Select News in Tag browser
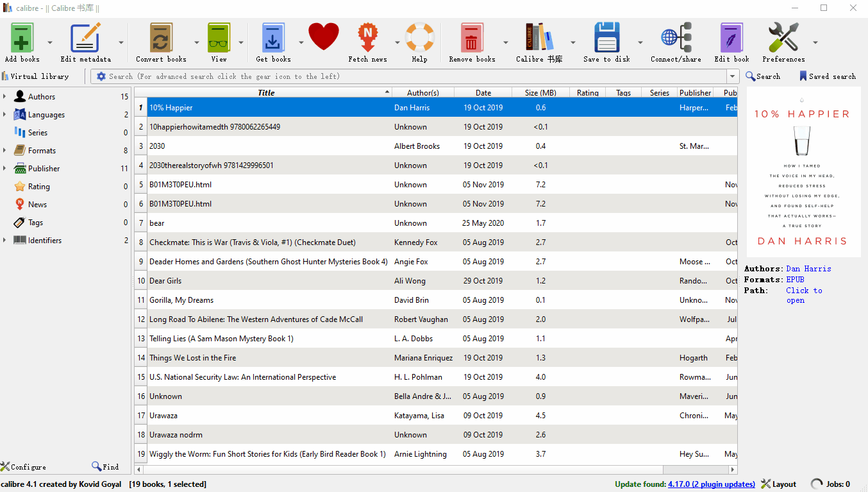Screen dimensions: 868x492 pyautogui.click(x=37, y=205)
